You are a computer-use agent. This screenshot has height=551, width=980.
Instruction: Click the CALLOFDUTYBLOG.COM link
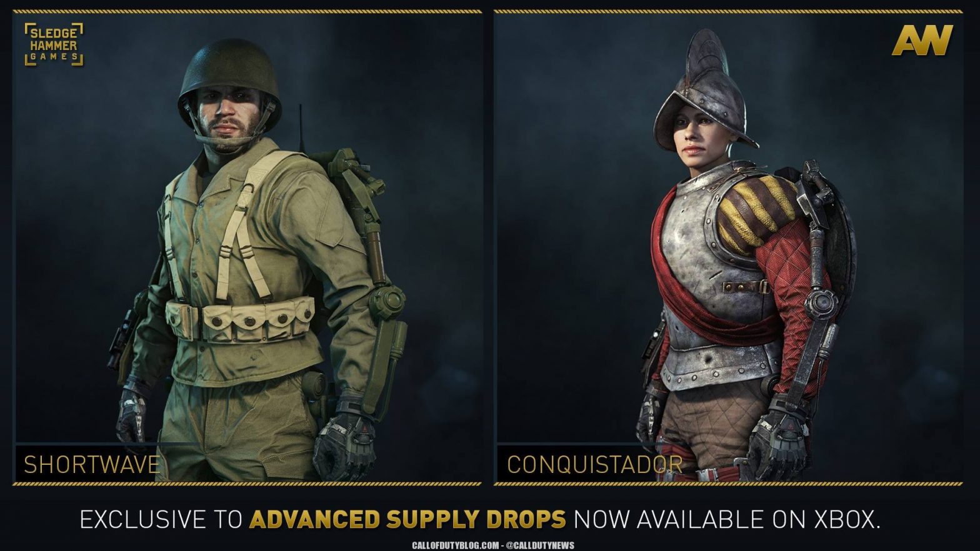[x=456, y=545]
